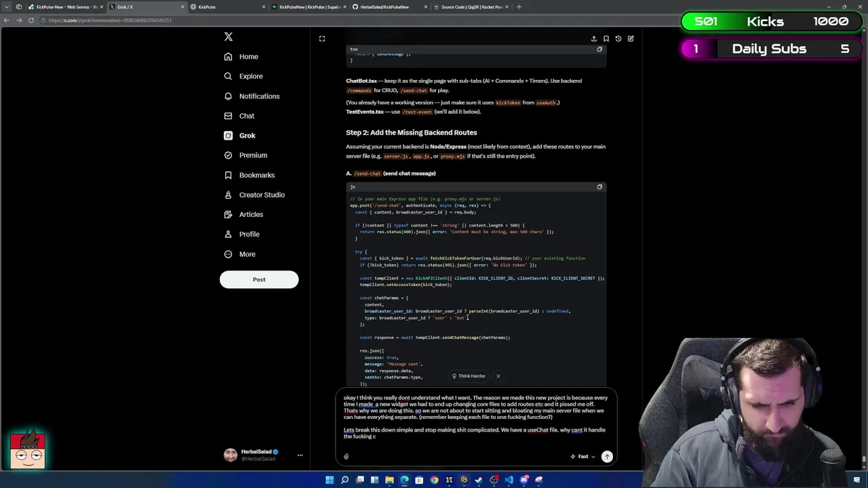Toggle the Grok conversation sidebar panel icon
This screenshot has width=868, height=488.
[322, 39]
